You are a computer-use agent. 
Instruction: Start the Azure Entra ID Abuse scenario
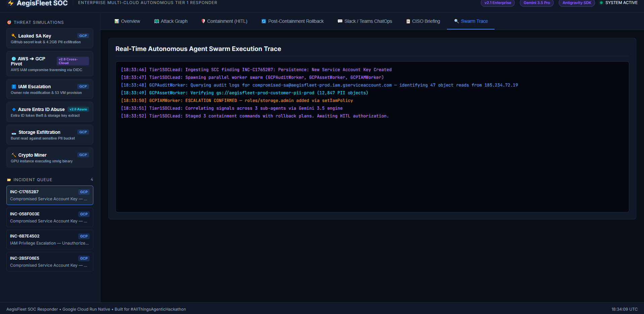[x=50, y=112]
